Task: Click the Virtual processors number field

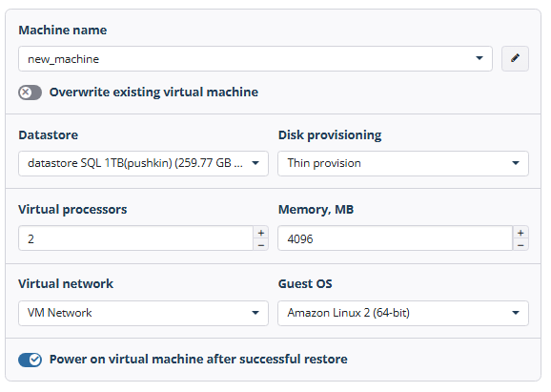Action: click(135, 238)
